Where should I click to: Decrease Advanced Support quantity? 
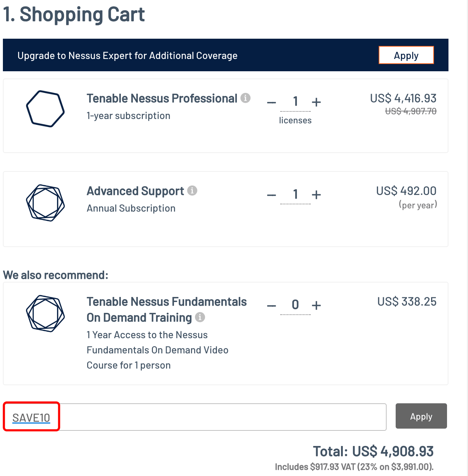pos(272,195)
